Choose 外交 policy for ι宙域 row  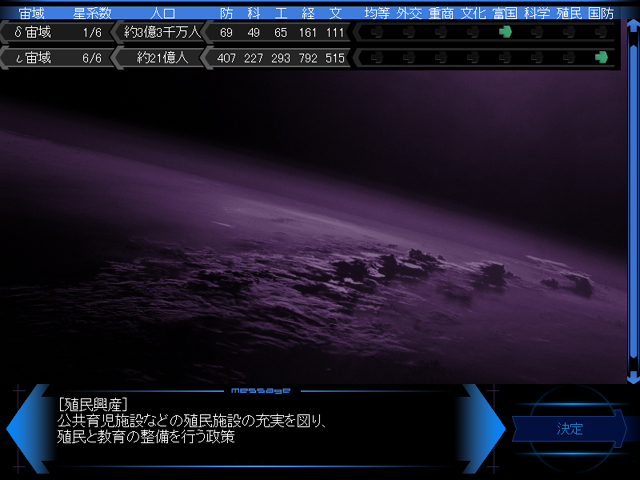pyautogui.click(x=409, y=58)
